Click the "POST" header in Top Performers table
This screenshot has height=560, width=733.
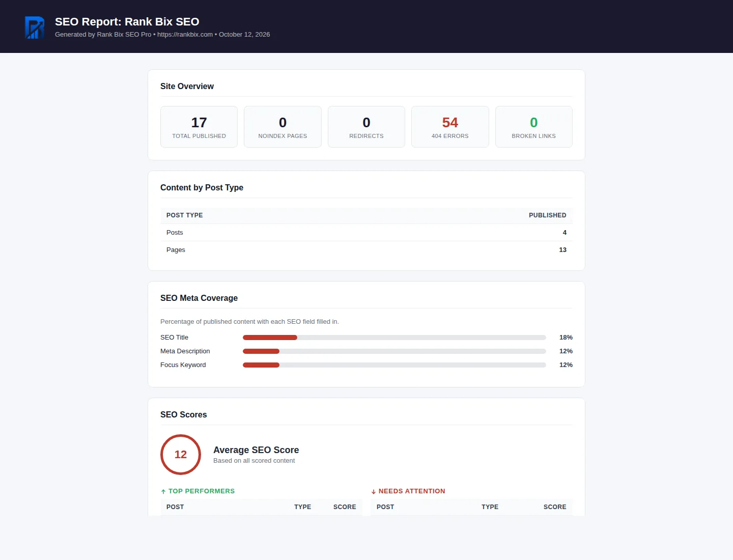[x=175, y=507]
